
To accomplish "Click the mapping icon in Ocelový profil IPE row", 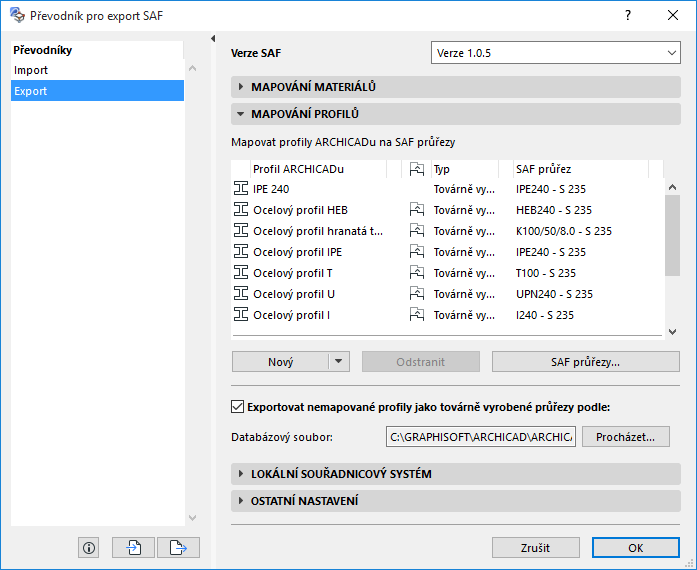I will (x=417, y=252).
